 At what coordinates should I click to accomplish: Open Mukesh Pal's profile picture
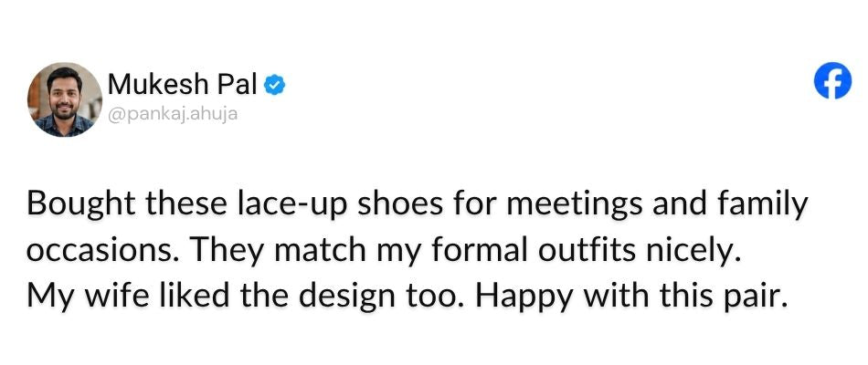pos(65,99)
